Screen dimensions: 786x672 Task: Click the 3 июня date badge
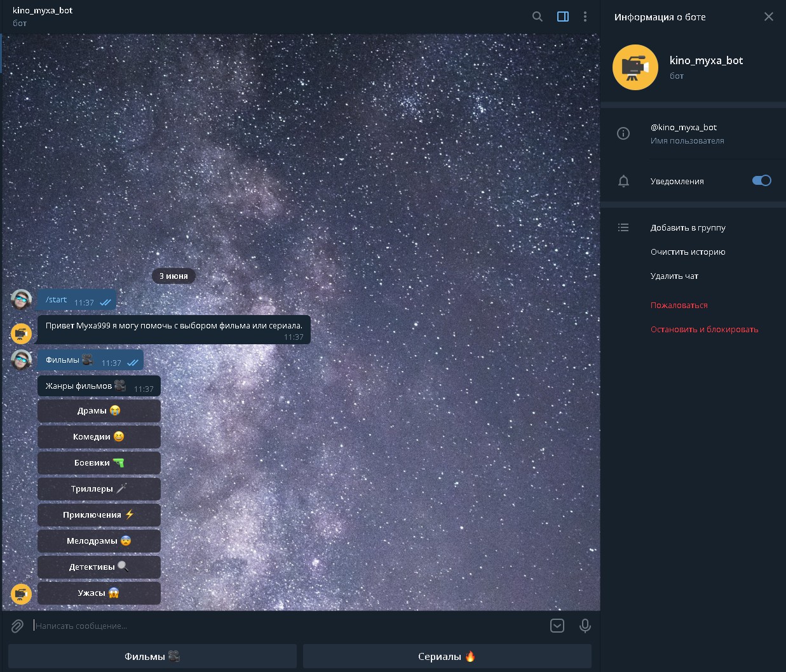pos(173,276)
